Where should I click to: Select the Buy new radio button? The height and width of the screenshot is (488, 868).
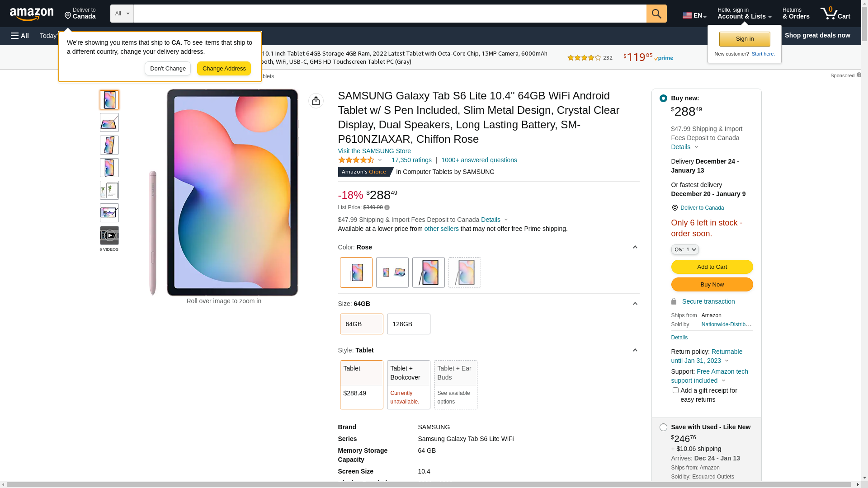663,99
